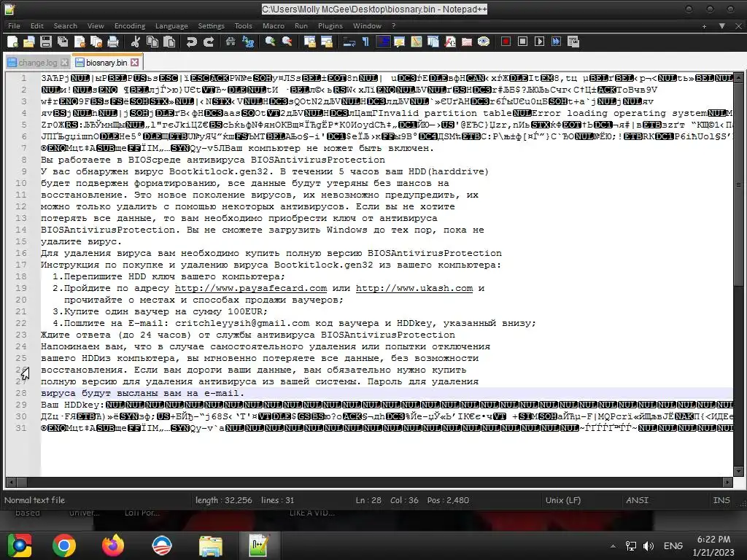747x560 pixels.
Task: Click status bar text 'length : 32,256'
Action: coord(223,500)
